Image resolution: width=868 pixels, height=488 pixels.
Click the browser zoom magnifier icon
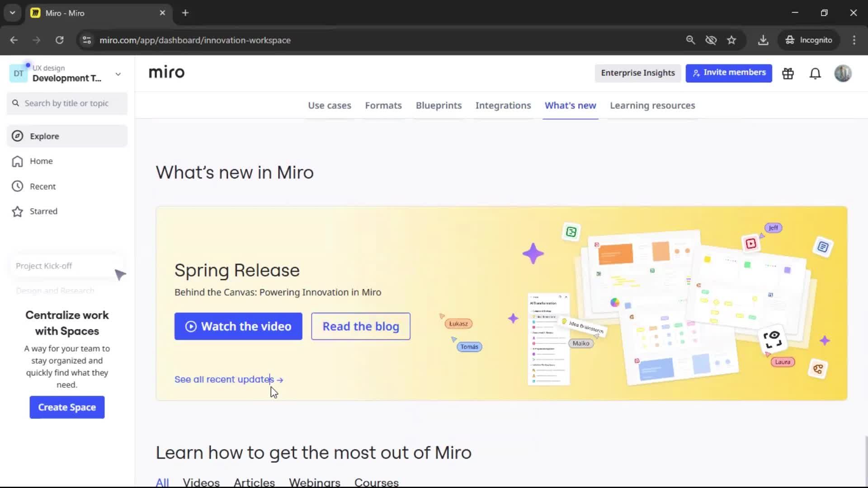coord(690,40)
